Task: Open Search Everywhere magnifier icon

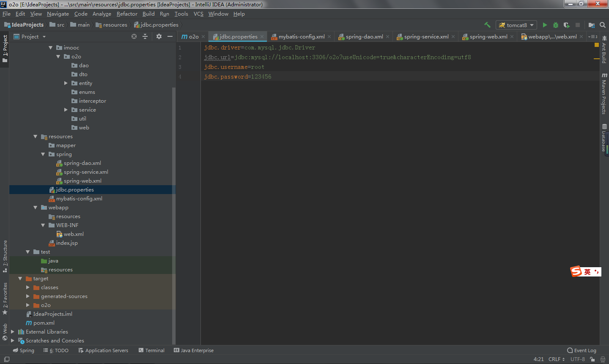Action: pos(603,25)
